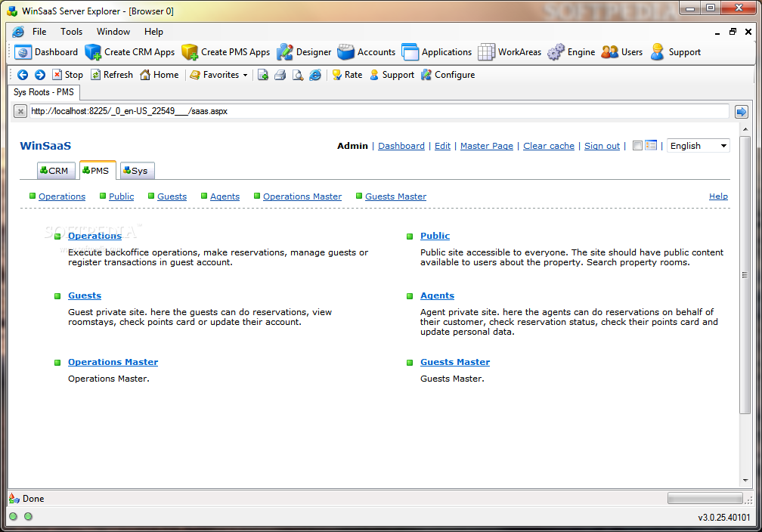
Task: Go forward with the blue Forward arrow
Action: [x=40, y=75]
